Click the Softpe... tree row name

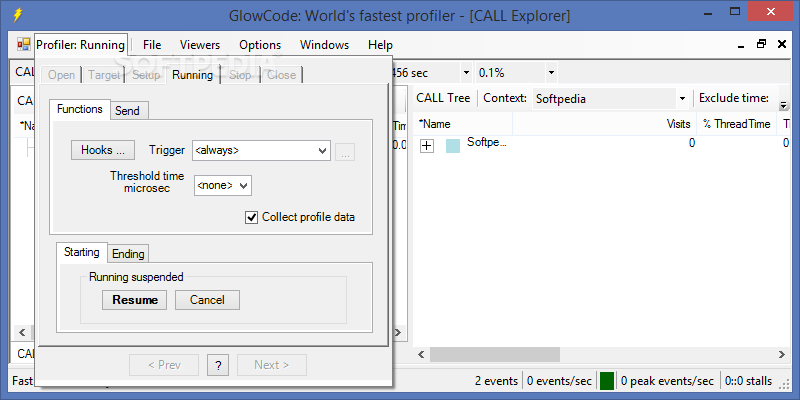(x=487, y=142)
